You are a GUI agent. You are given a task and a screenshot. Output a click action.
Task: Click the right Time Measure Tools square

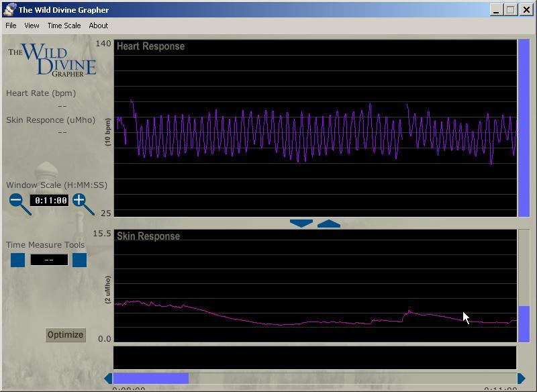coord(79,260)
